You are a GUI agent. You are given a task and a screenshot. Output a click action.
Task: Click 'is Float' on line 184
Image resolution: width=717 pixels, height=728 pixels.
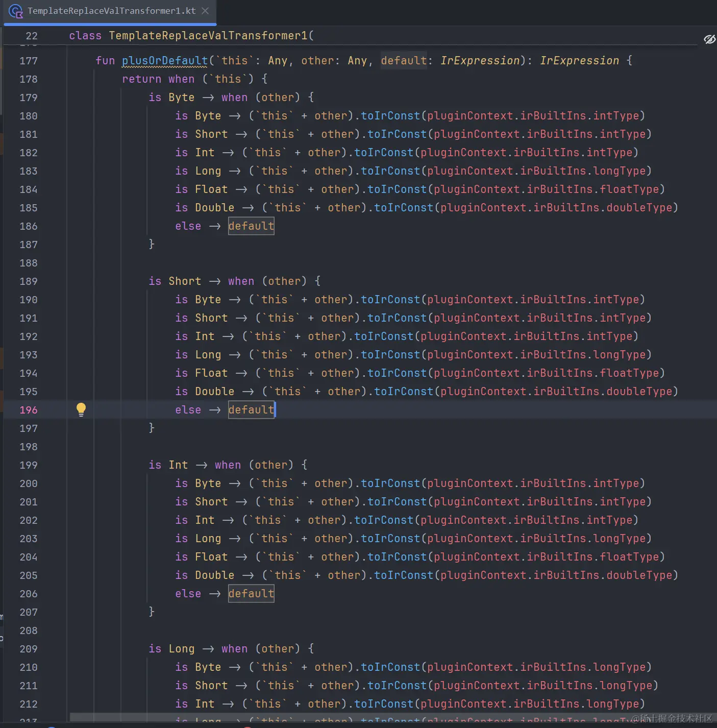pos(202,189)
